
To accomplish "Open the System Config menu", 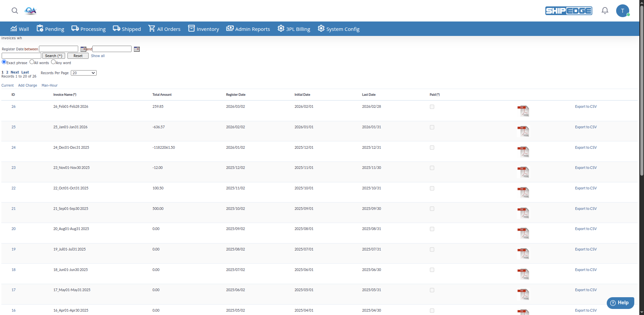I will pos(339,29).
